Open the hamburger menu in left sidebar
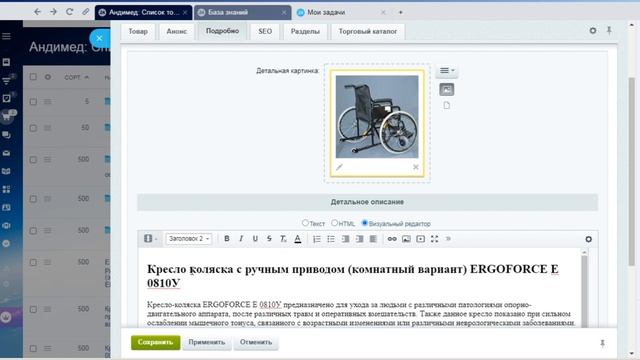Image resolution: width=640 pixels, height=360 pixels. pyautogui.click(x=7, y=36)
